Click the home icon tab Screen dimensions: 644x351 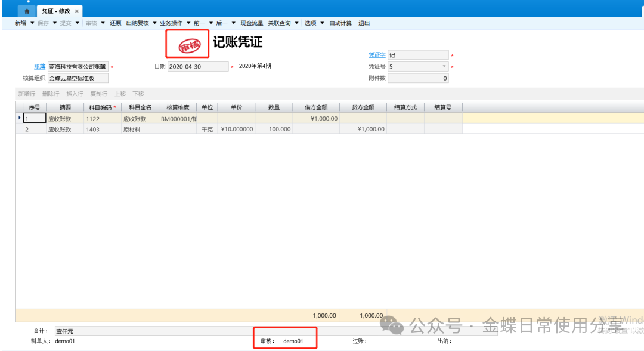(26, 11)
